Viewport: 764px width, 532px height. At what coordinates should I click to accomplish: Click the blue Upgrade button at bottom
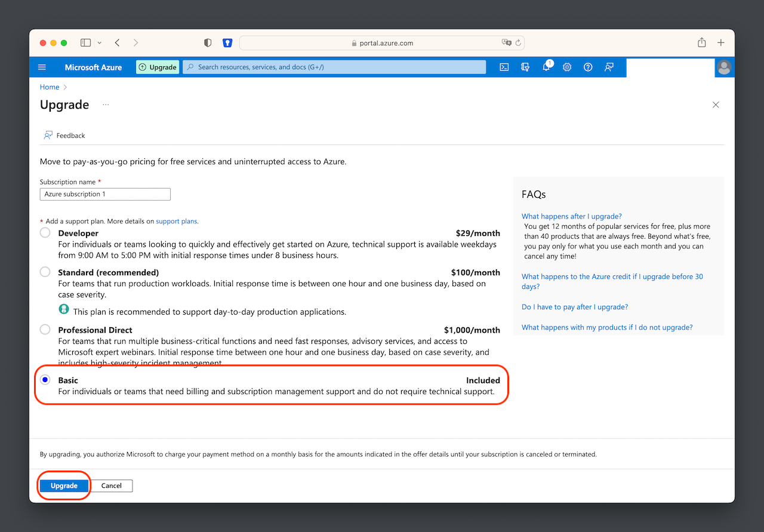(x=64, y=486)
